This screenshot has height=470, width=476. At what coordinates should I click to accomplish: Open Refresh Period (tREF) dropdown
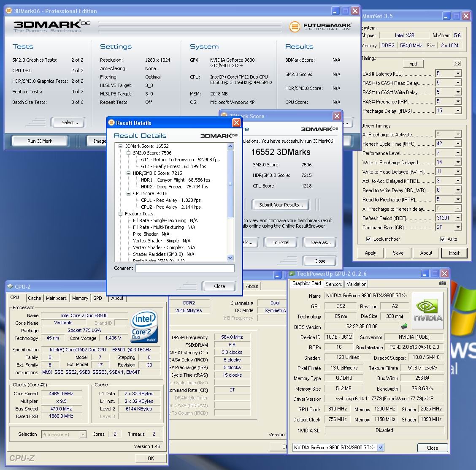[x=458, y=218]
